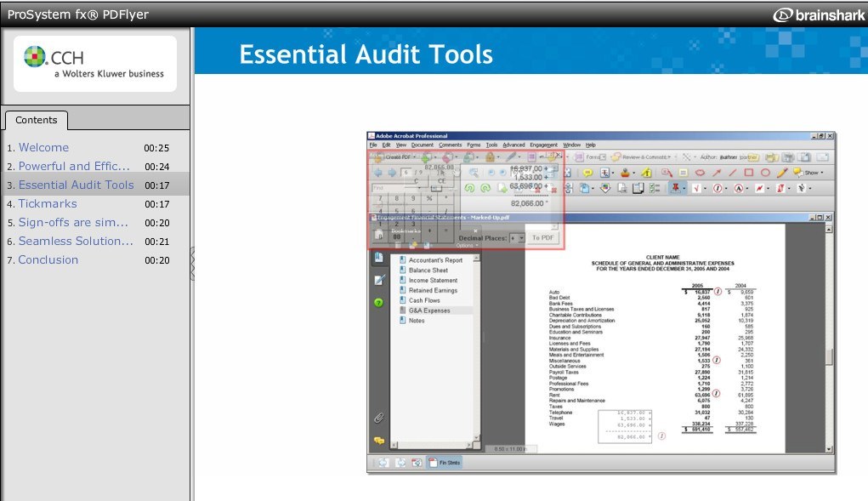Screen dimensions: 868x501
Task: Click the PDF document's vertical scrollbar
Action: (830, 340)
